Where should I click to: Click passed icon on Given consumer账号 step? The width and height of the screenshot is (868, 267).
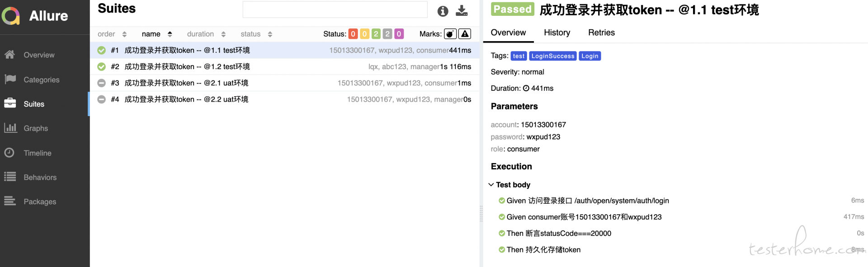[x=502, y=217]
